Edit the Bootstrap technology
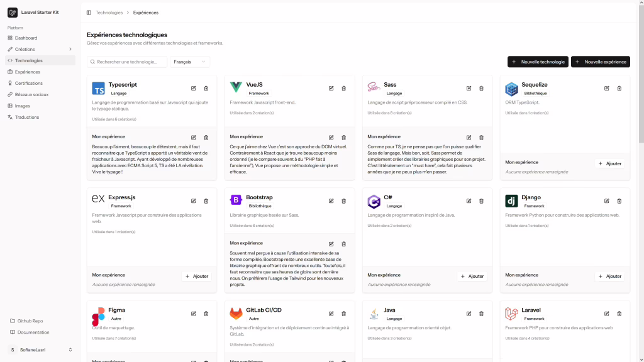Viewport: 644px width, 362px height. [x=331, y=201]
